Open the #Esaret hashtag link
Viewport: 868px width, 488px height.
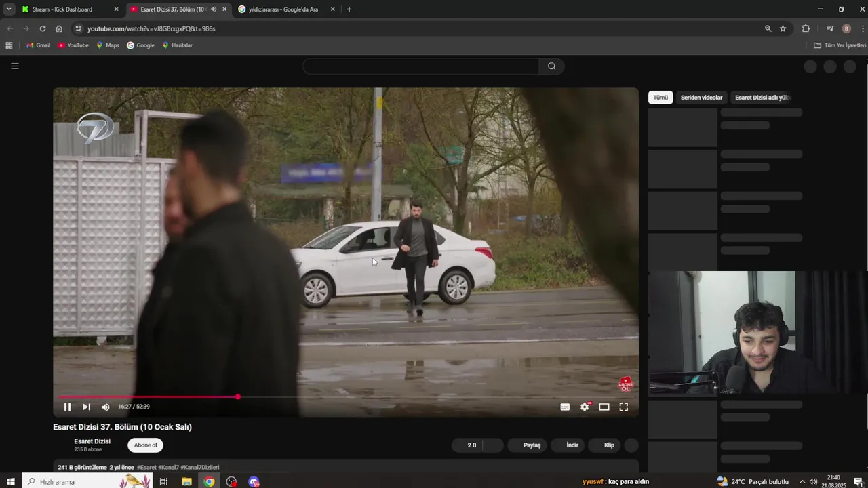pos(146,468)
